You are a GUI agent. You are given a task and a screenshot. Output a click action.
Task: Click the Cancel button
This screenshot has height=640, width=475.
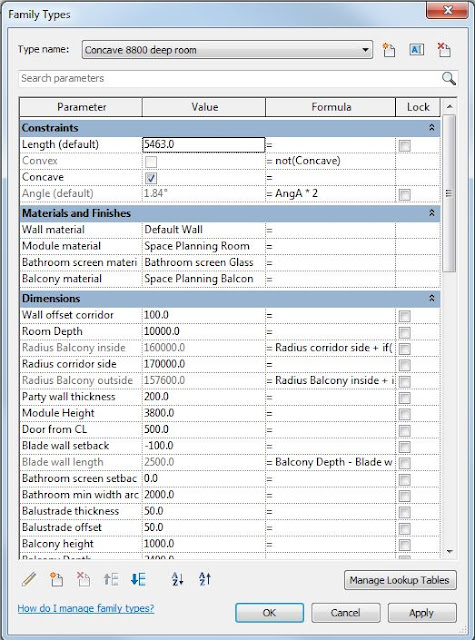tap(346, 613)
